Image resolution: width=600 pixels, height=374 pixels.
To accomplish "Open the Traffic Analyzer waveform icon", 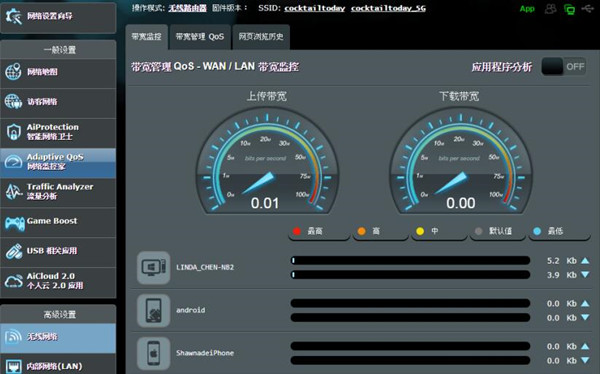I will pyautogui.click(x=13, y=191).
